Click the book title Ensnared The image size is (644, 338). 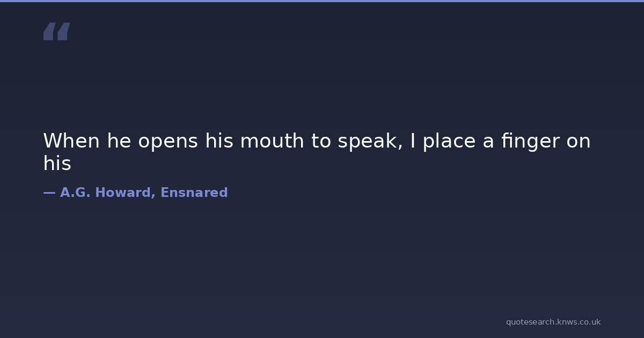coord(194,193)
